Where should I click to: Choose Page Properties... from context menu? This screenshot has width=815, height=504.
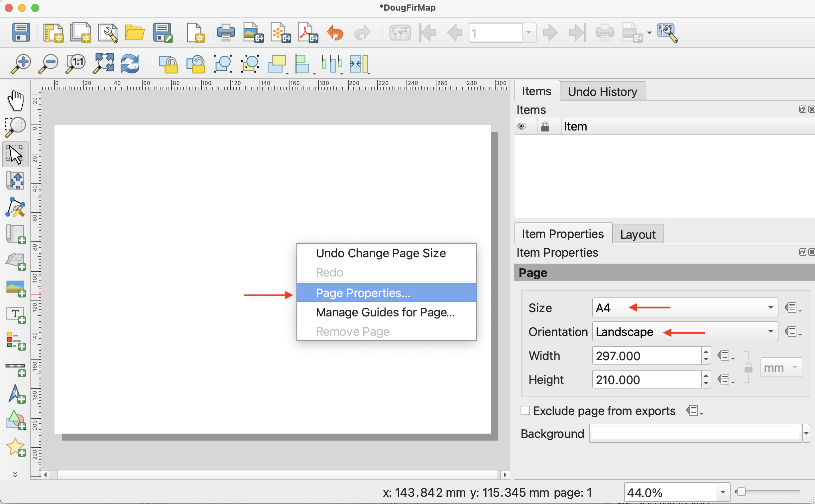tap(363, 293)
